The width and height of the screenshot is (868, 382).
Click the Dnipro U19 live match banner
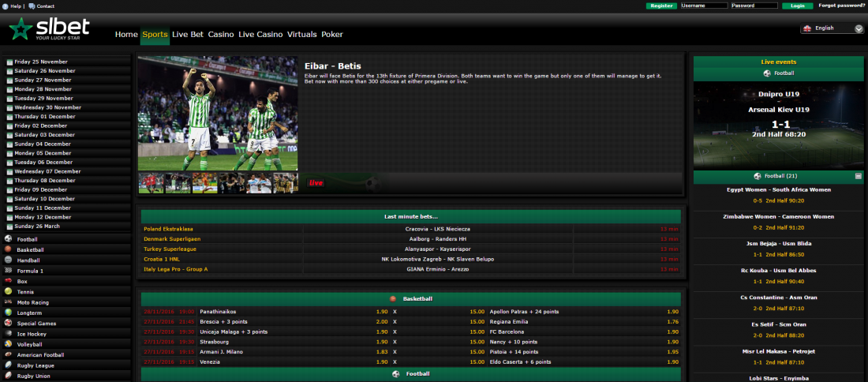click(x=778, y=125)
